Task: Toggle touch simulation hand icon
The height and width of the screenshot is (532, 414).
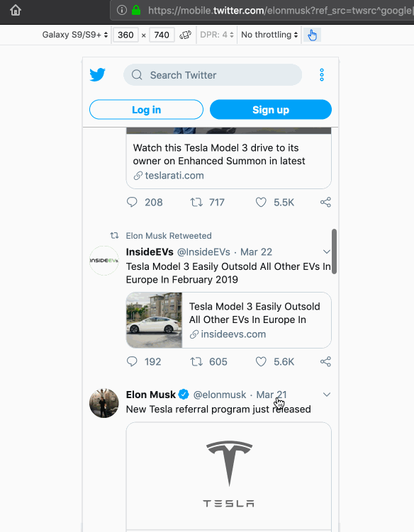Action: click(x=312, y=35)
